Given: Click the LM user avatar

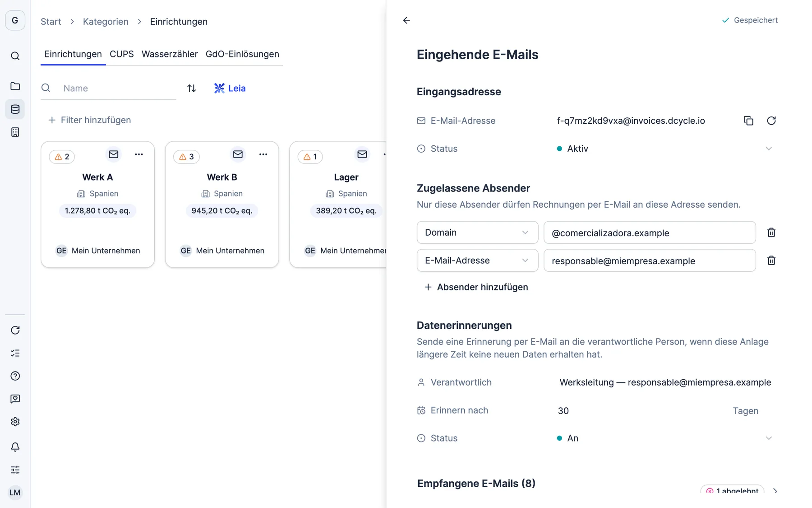Looking at the screenshot, I should (15, 492).
